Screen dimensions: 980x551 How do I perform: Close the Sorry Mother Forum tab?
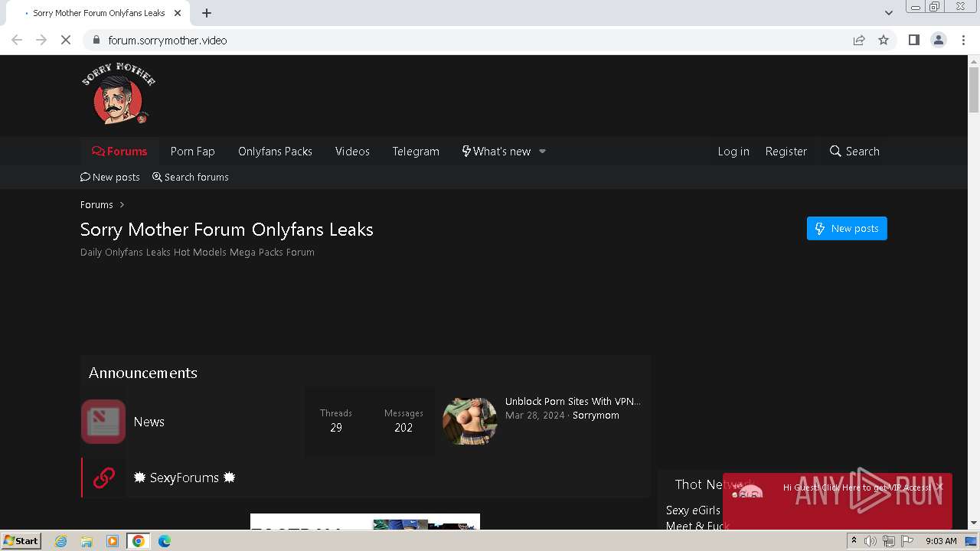[177, 13]
